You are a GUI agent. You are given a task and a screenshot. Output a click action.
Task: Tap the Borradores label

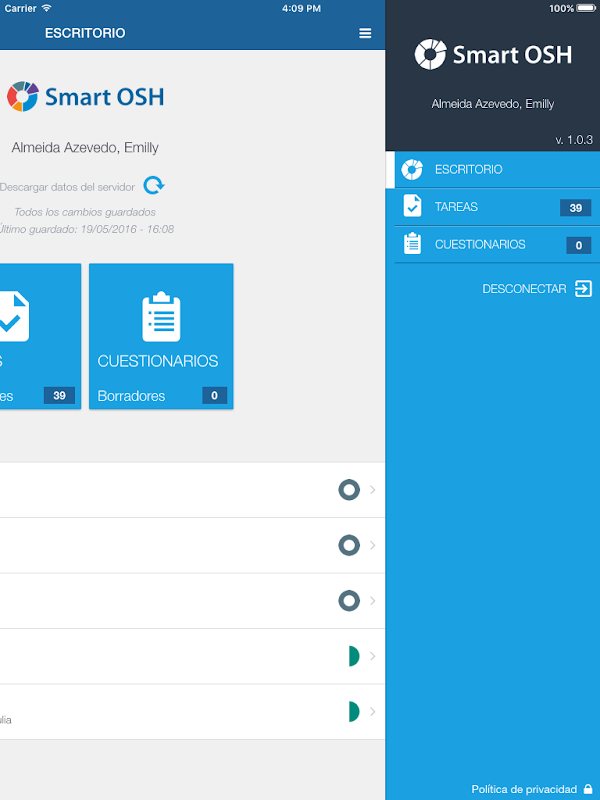click(x=131, y=396)
